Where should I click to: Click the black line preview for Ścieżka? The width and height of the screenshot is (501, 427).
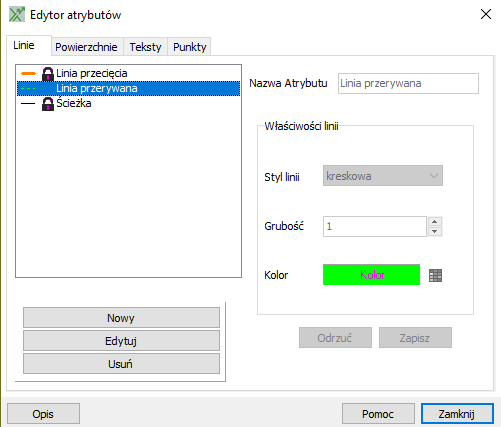28,104
